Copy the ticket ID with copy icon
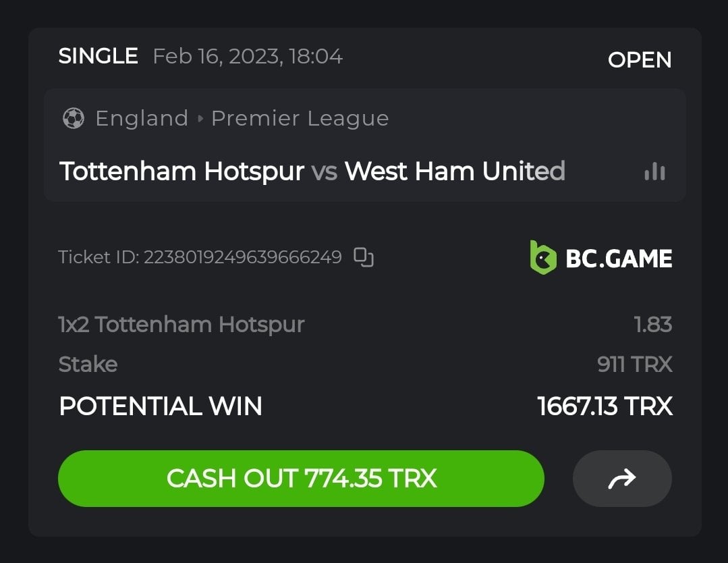Viewport: 728px width, 563px height. pos(364,257)
